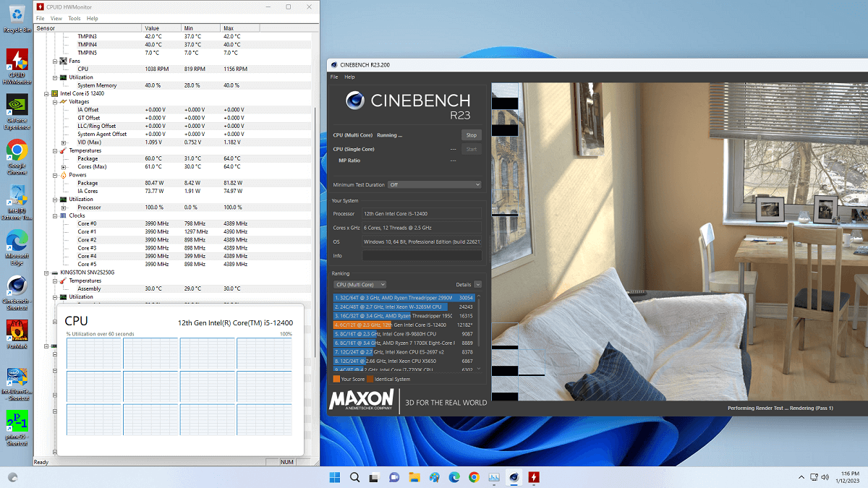868x488 pixels.
Task: Expand the VID (Max) row
Action: point(64,142)
